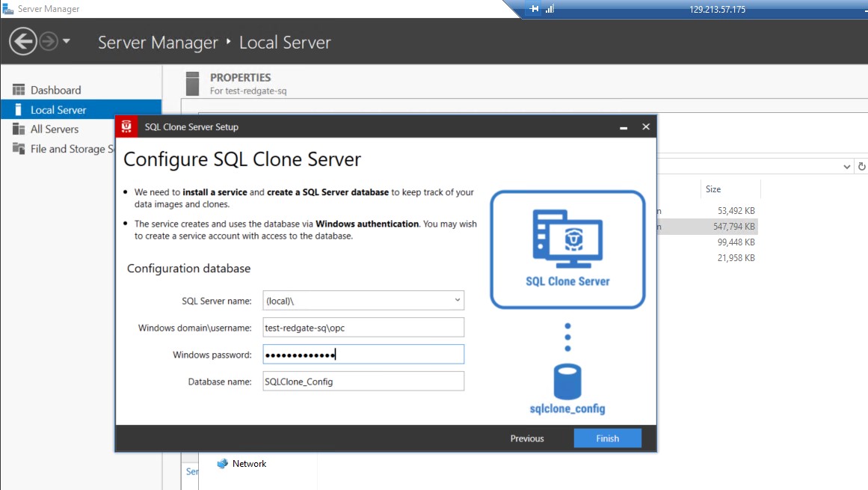Click the signal strength icon on connection bar

550,9
